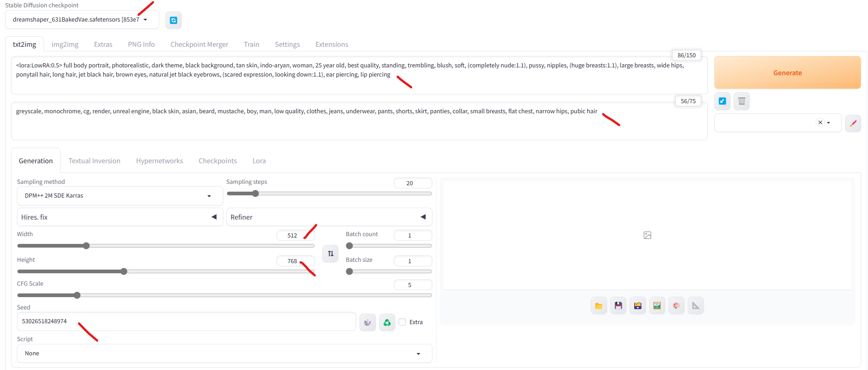The height and width of the screenshot is (370, 868).
Task: Open the images output folder
Action: 599,306
